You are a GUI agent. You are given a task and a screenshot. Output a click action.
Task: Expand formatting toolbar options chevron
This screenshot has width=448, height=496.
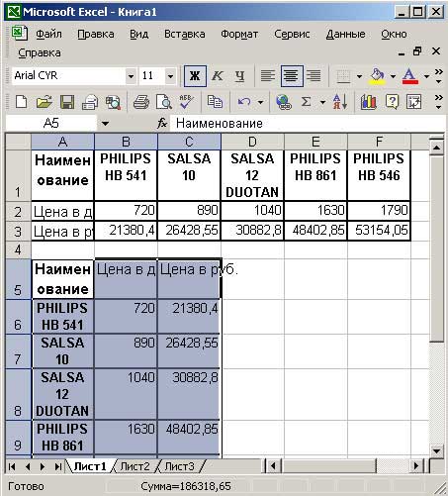438,76
